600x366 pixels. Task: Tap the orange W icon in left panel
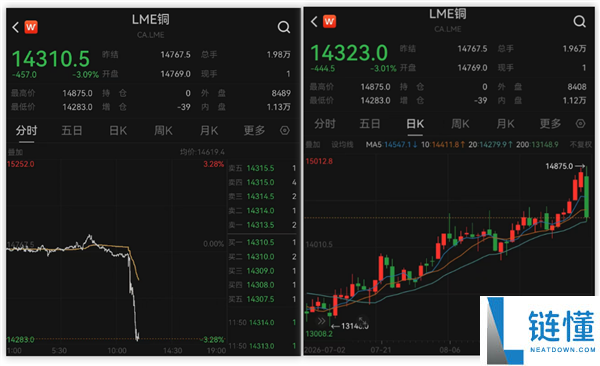click(31, 27)
